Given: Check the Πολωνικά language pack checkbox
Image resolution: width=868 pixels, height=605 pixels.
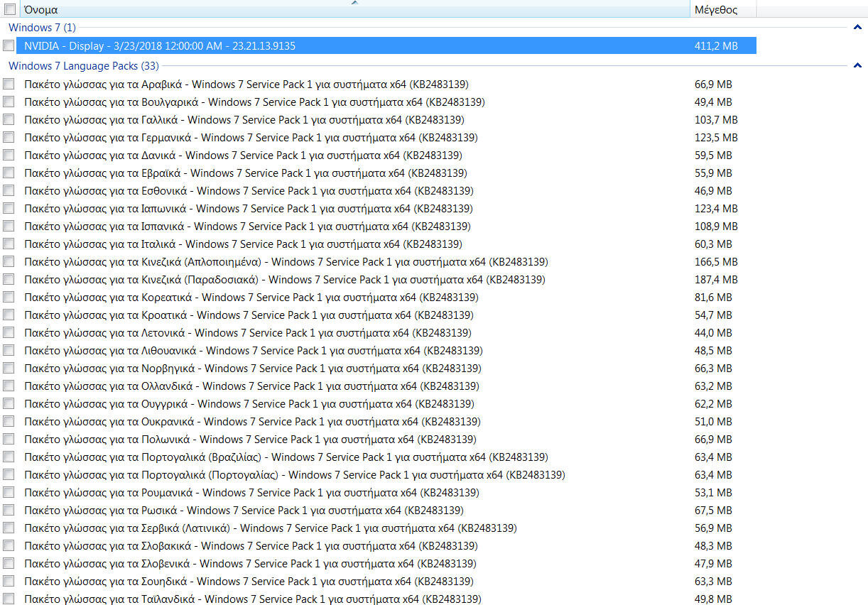Looking at the screenshot, I should pos(9,439).
